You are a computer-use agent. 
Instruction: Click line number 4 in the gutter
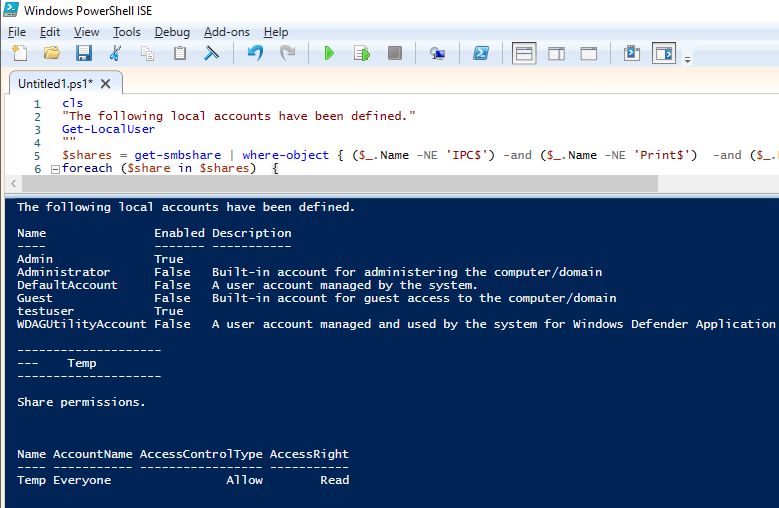pyautogui.click(x=37, y=143)
